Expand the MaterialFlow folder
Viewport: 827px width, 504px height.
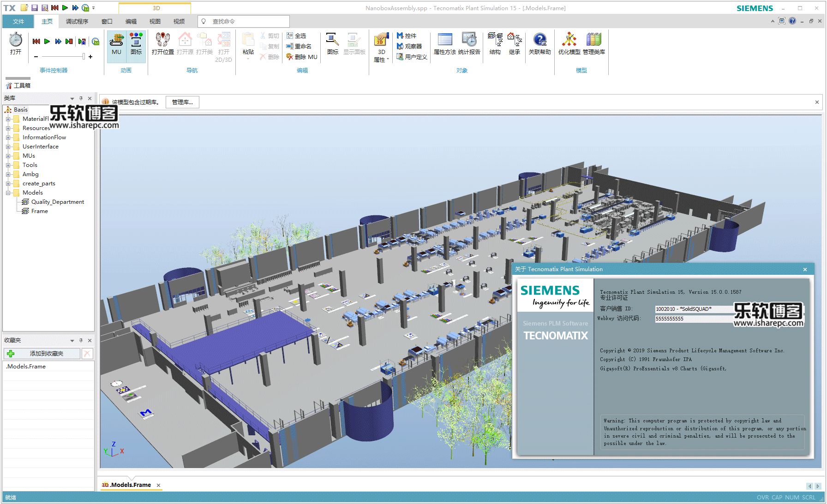8,119
